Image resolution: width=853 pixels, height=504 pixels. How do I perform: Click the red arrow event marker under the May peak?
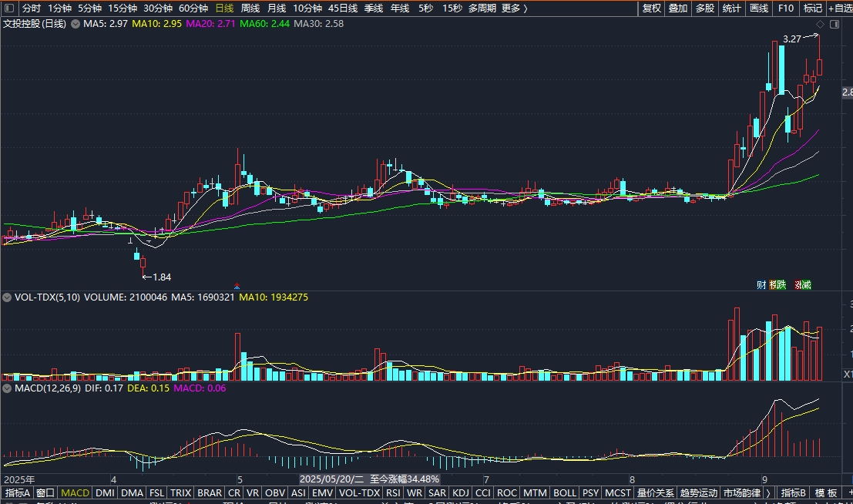click(x=237, y=286)
